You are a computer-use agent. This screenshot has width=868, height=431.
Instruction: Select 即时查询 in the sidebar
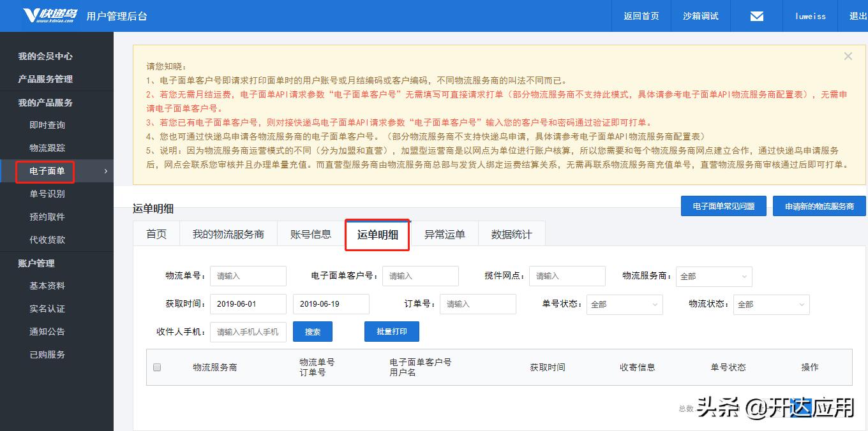[49, 125]
